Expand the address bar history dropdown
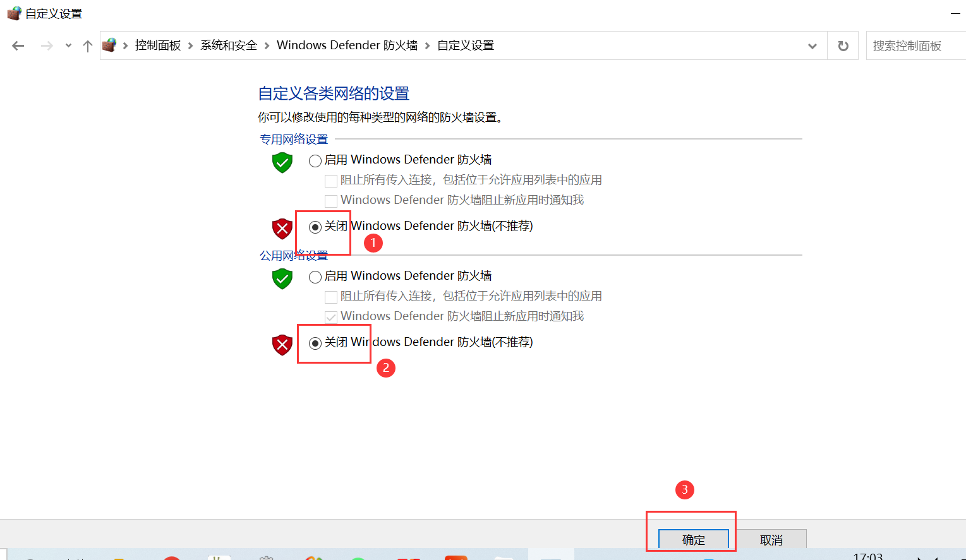Image resolution: width=966 pixels, height=560 pixels. pyautogui.click(x=812, y=45)
